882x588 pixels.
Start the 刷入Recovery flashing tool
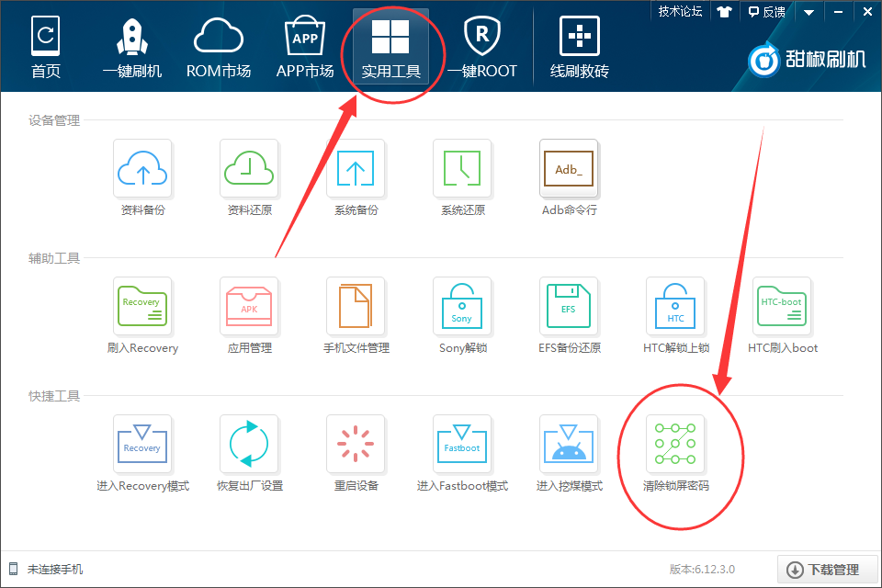click(142, 306)
